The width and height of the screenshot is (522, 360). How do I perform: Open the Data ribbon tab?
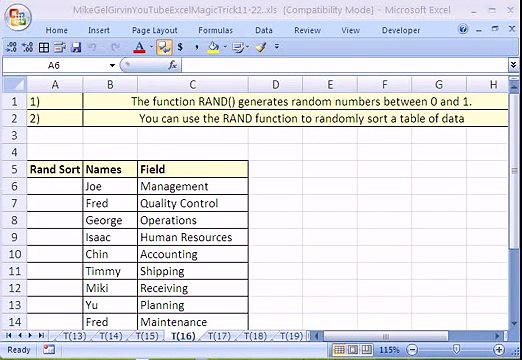(264, 30)
